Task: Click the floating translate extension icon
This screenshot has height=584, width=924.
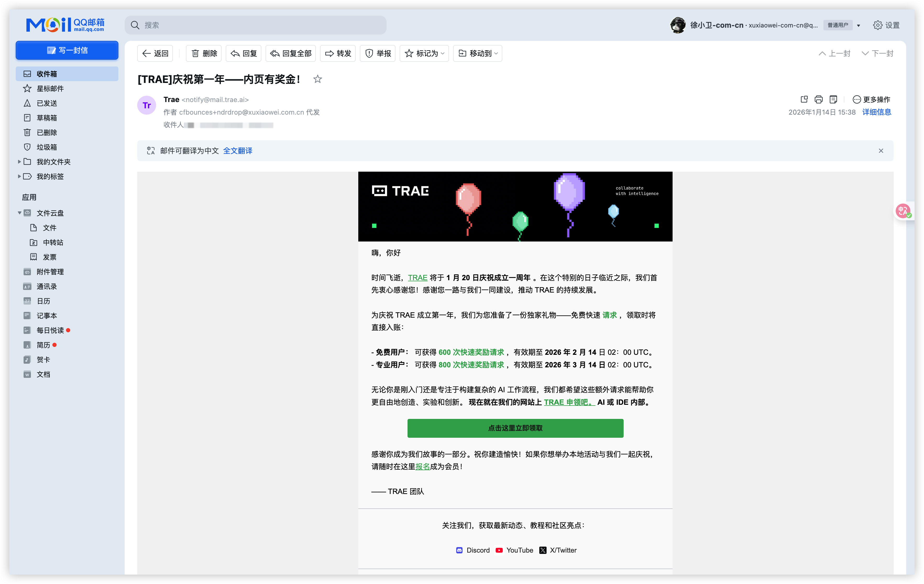Action: 903,211
